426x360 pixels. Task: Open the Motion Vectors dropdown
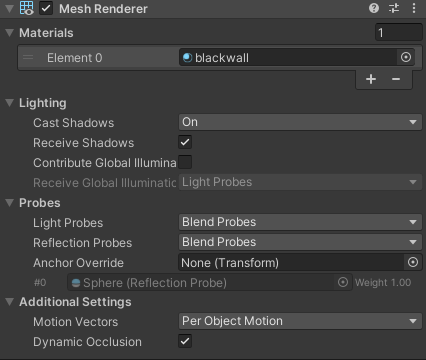300,321
